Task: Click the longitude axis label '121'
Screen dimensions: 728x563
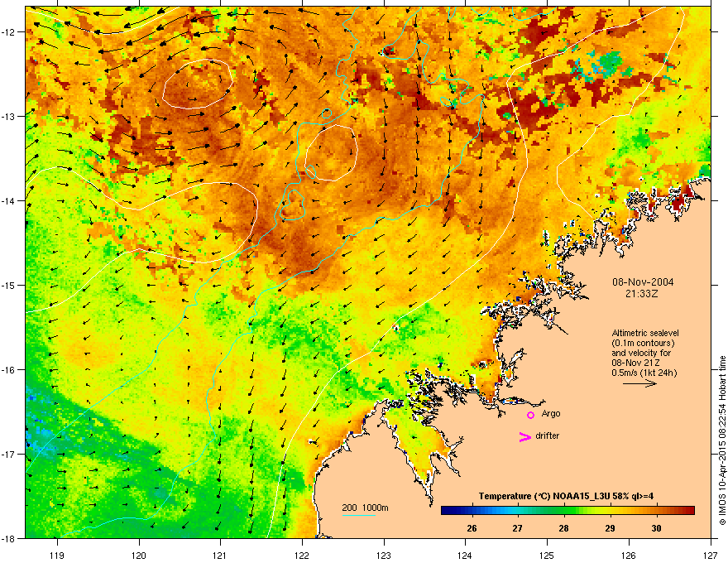Action: point(220,555)
